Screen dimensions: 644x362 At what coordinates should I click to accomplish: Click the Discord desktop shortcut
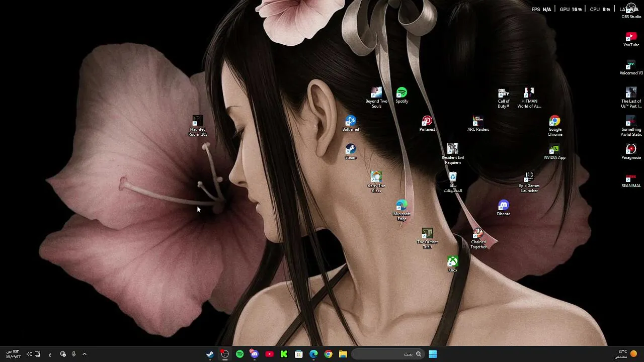point(504,208)
